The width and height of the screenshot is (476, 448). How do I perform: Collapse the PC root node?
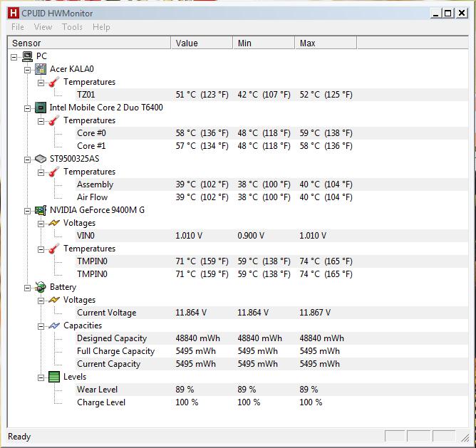pyautogui.click(x=14, y=57)
